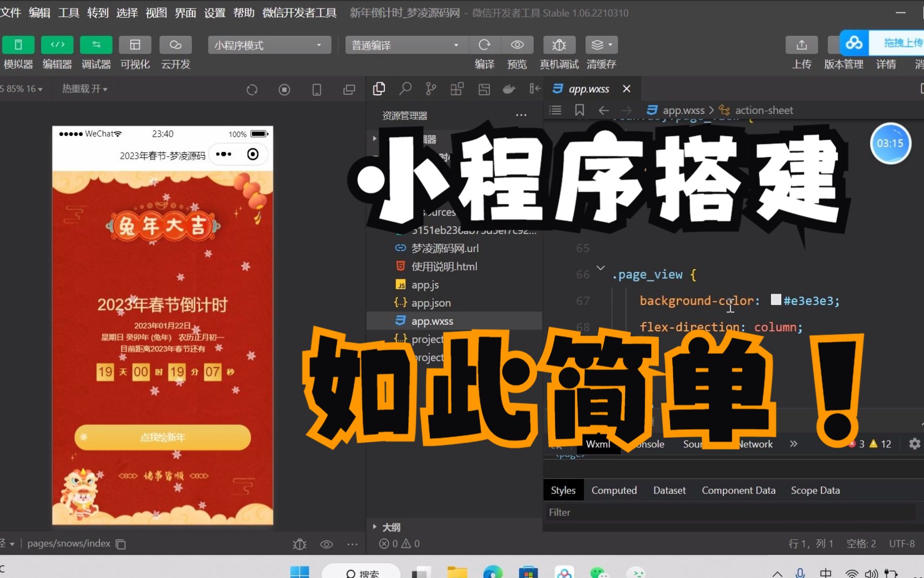Click action-sheet in the breadcrumb
Screen dimensions: 924x578
pyautogui.click(x=764, y=110)
